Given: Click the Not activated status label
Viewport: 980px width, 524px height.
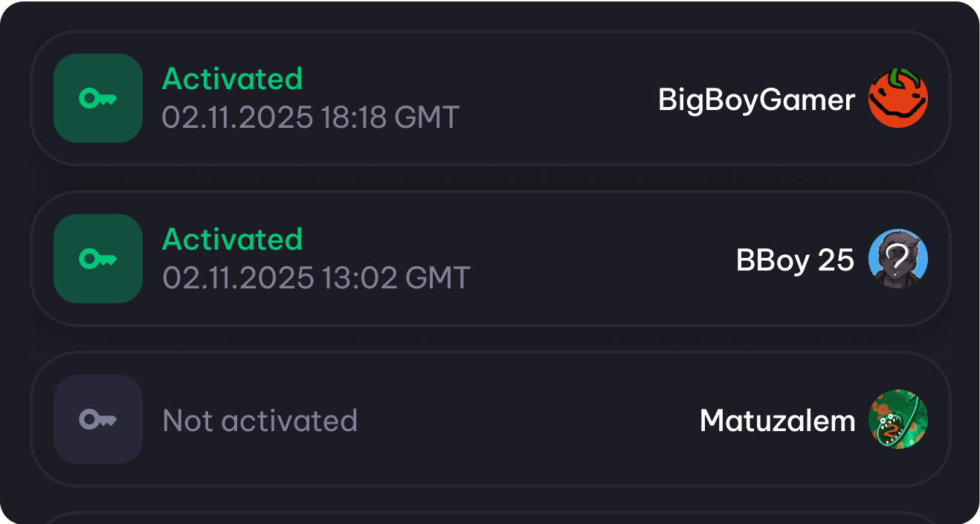Looking at the screenshot, I should pos(259,421).
